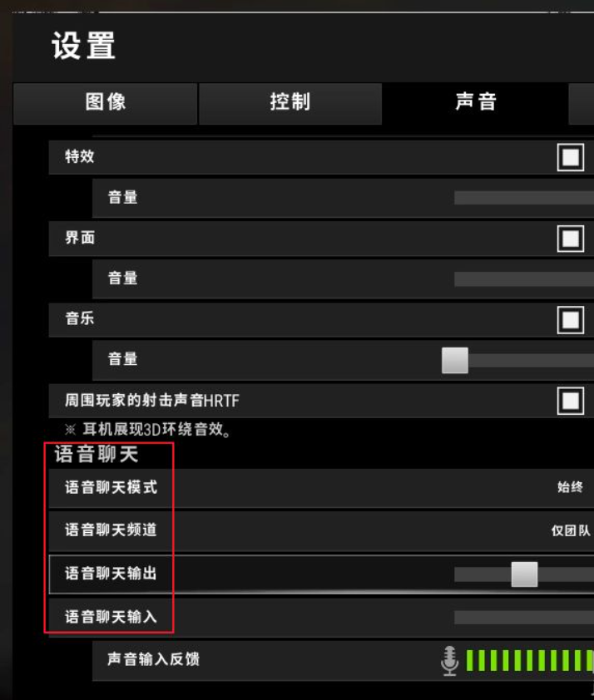This screenshot has width=594, height=700.
Task: Toggle the 界面 sound checkbox
Action: point(571,239)
